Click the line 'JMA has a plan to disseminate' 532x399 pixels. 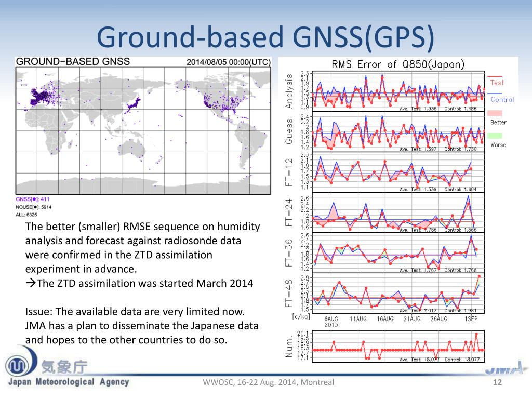[x=142, y=326]
